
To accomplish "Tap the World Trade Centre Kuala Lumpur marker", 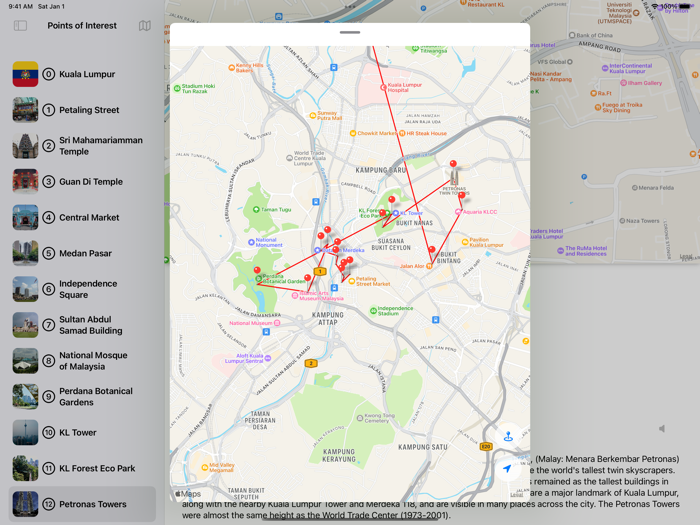I will 289,158.
